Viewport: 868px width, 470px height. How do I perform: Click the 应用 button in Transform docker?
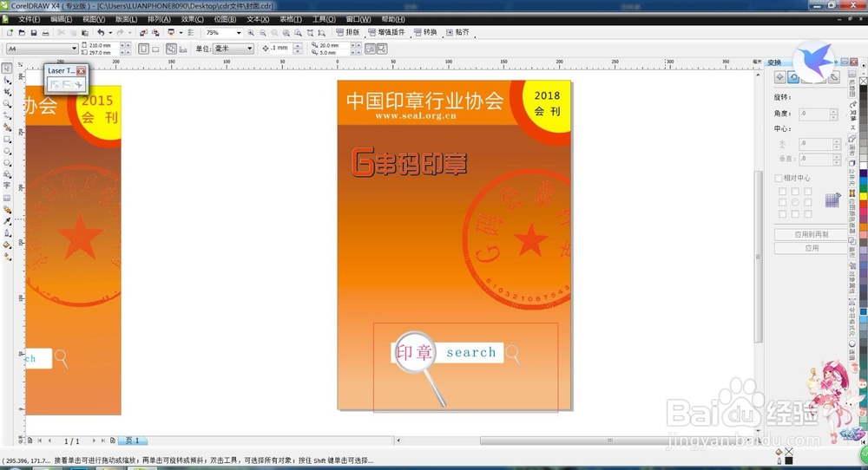[812, 248]
